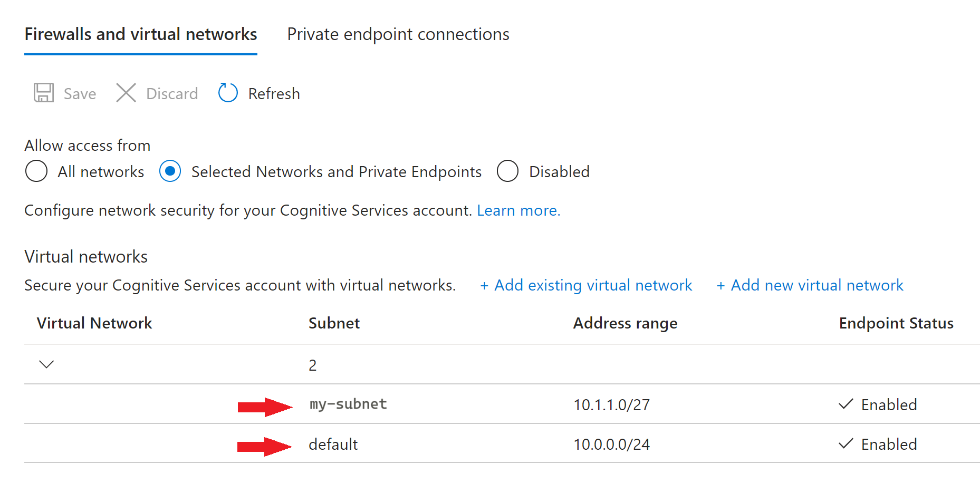Select the my-subnet row
The width and height of the screenshot is (980, 483).
[x=348, y=404]
